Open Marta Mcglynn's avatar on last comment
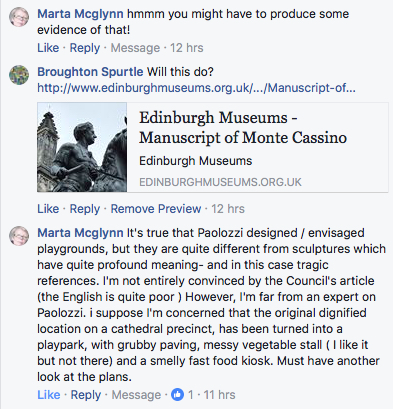This screenshot has width=393, height=409. pyautogui.click(x=19, y=236)
